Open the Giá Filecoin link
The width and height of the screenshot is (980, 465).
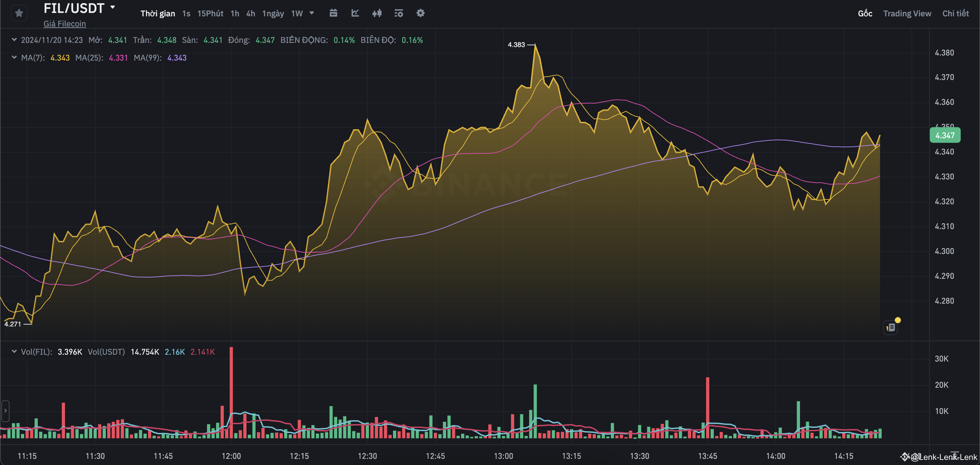click(x=65, y=23)
